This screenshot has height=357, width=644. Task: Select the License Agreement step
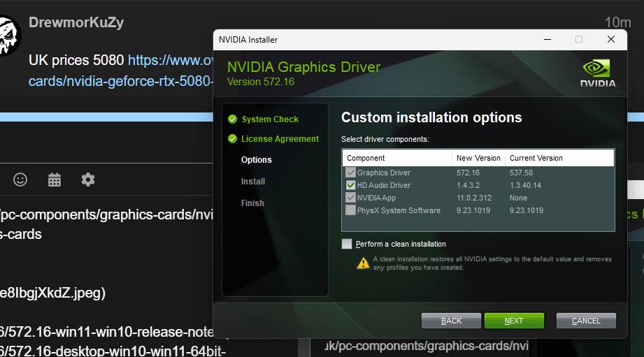click(x=280, y=139)
